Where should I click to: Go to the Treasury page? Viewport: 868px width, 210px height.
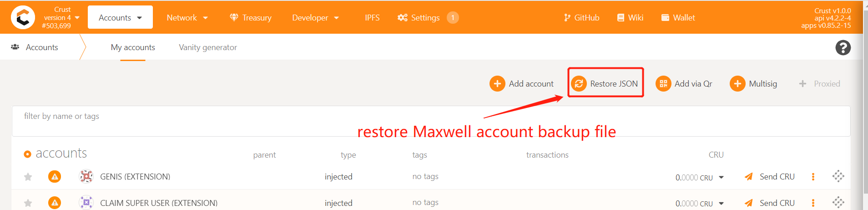(251, 17)
